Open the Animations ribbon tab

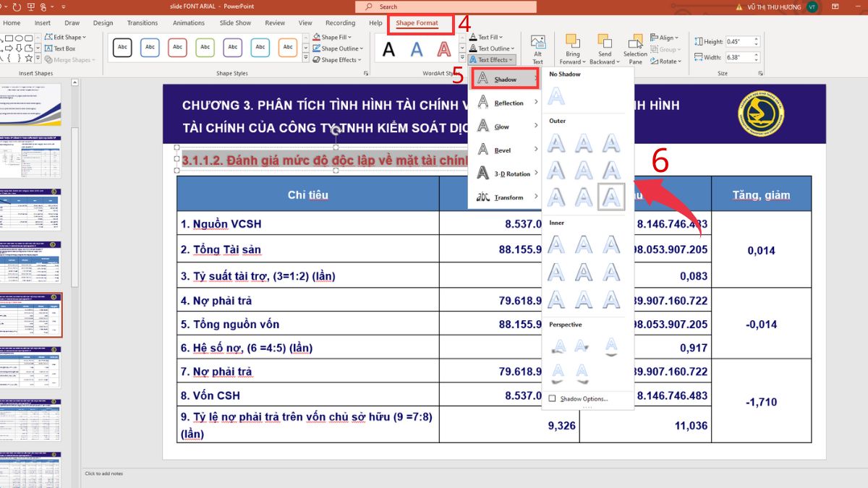[x=188, y=22]
